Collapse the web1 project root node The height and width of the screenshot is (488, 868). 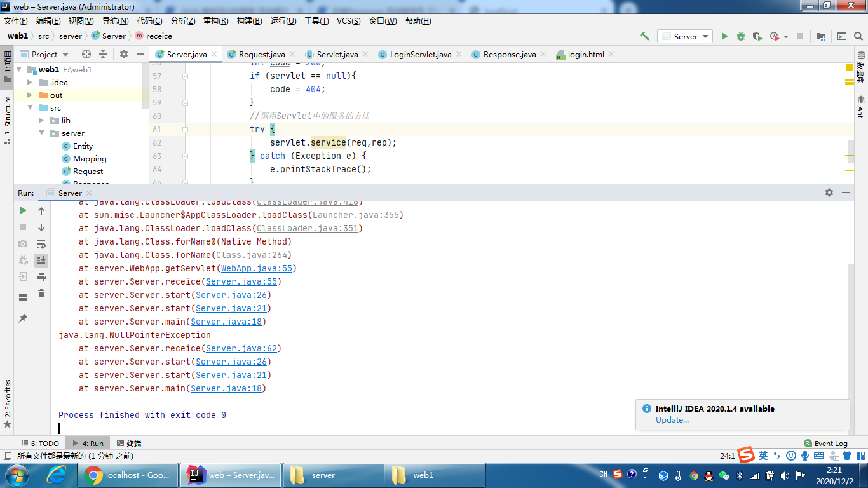point(18,69)
